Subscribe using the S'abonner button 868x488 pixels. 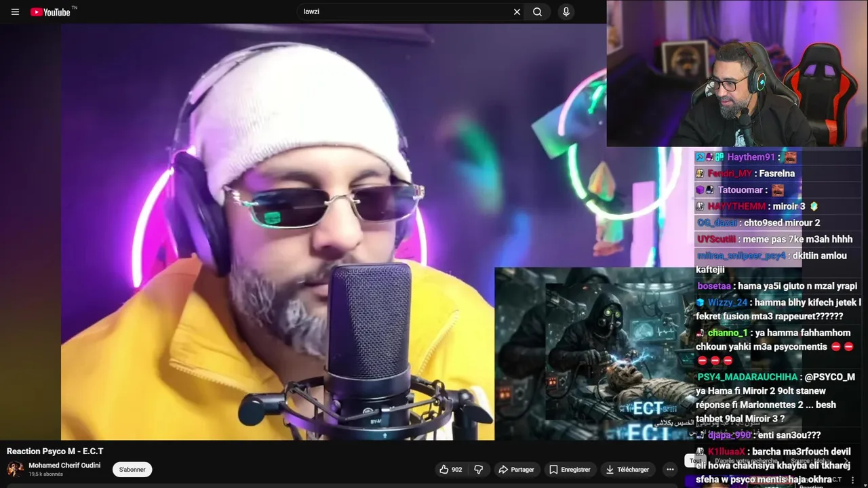pyautogui.click(x=132, y=469)
